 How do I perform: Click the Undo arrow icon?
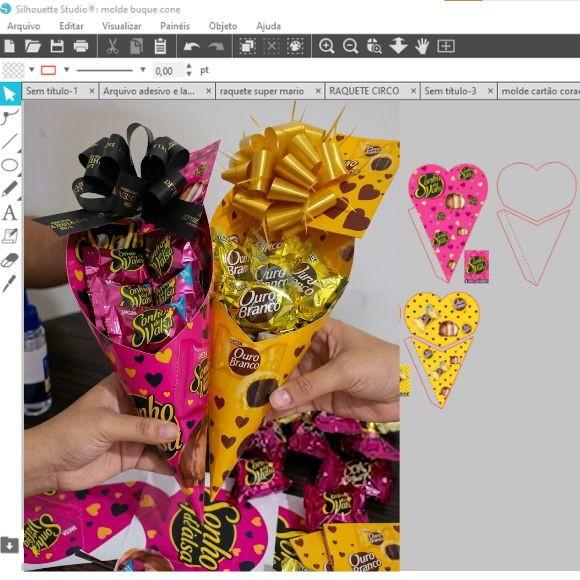(x=192, y=46)
